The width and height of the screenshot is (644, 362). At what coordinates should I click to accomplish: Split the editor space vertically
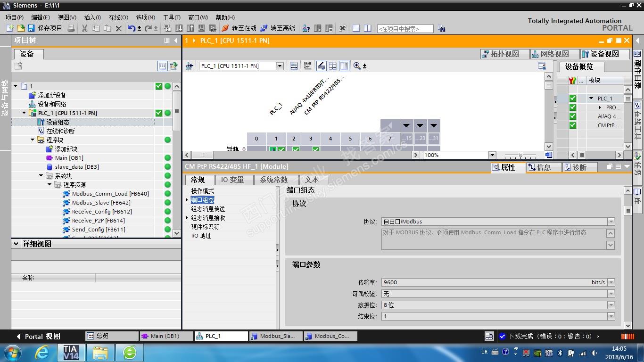point(368,28)
